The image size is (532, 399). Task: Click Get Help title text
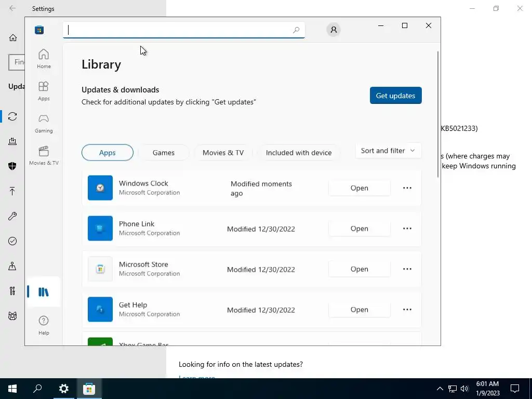133,304
